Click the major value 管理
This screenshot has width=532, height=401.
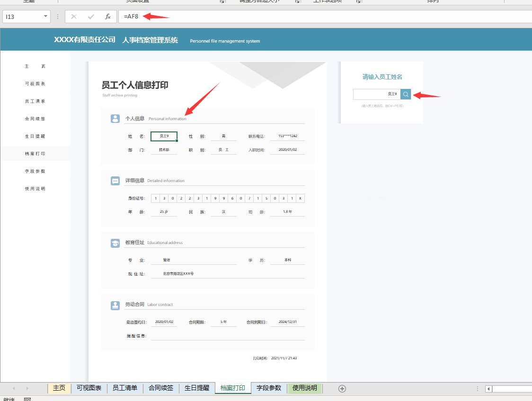pos(167,260)
